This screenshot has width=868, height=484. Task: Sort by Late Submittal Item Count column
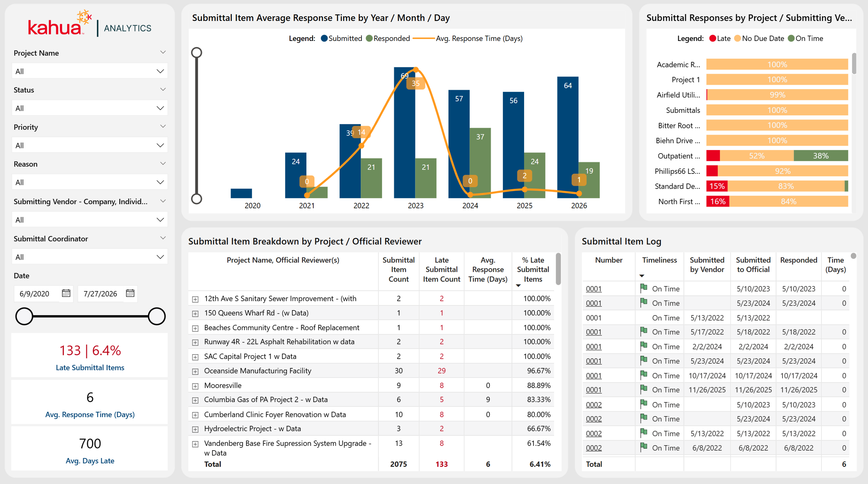(442, 270)
